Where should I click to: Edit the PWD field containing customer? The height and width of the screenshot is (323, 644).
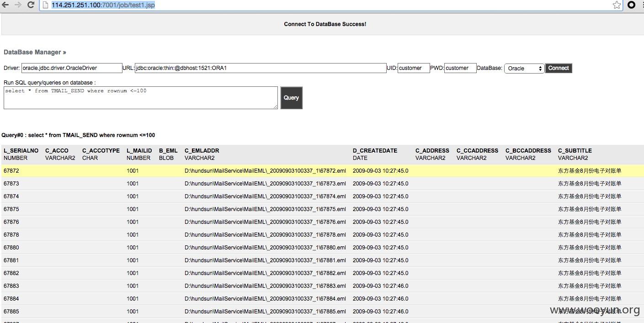pyautogui.click(x=460, y=68)
